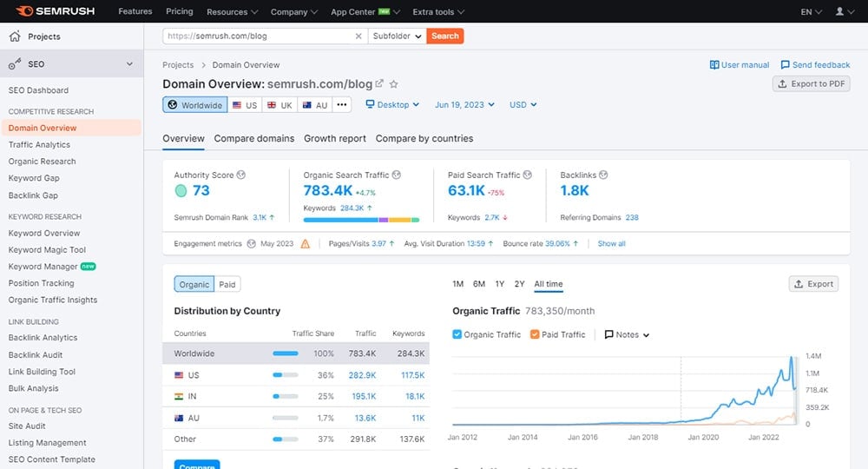Click the Projects home icon
The width and height of the screenshot is (868, 469).
coord(15,36)
